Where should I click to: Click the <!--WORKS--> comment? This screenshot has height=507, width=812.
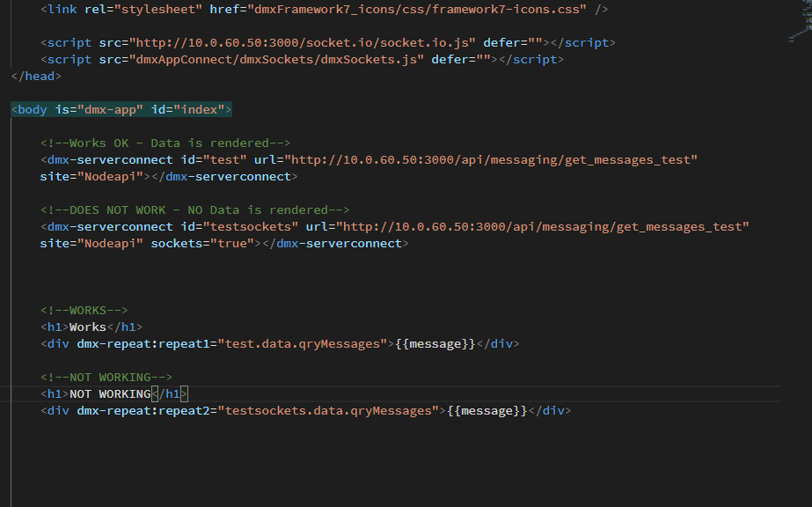coord(84,310)
